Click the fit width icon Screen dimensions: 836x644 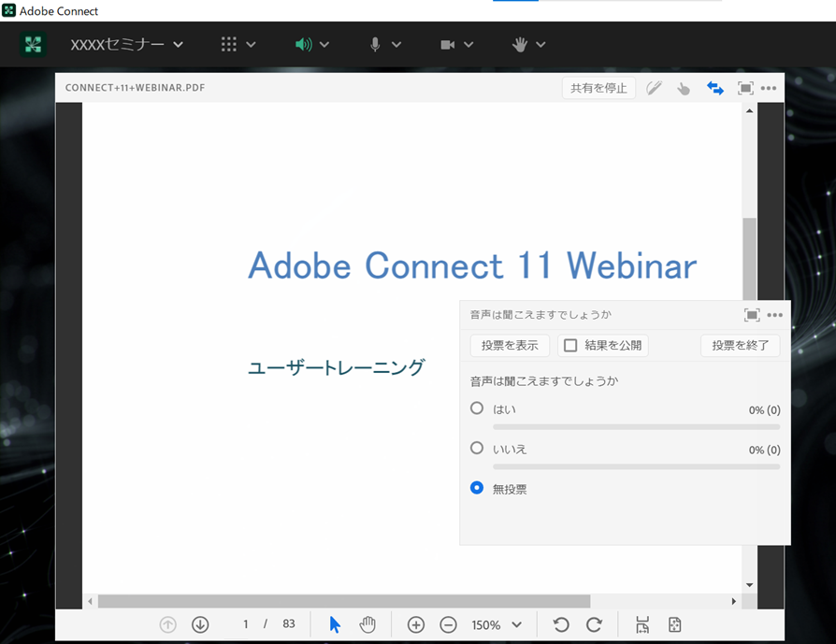click(642, 624)
